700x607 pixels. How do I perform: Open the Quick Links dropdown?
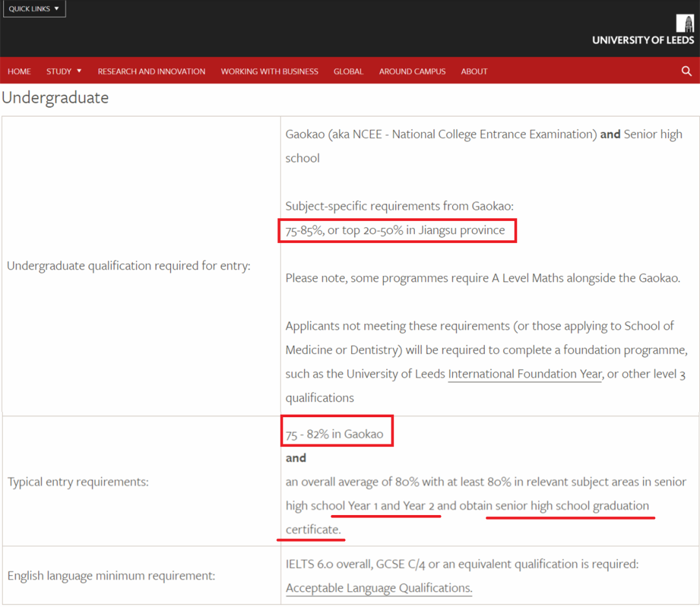(x=34, y=8)
